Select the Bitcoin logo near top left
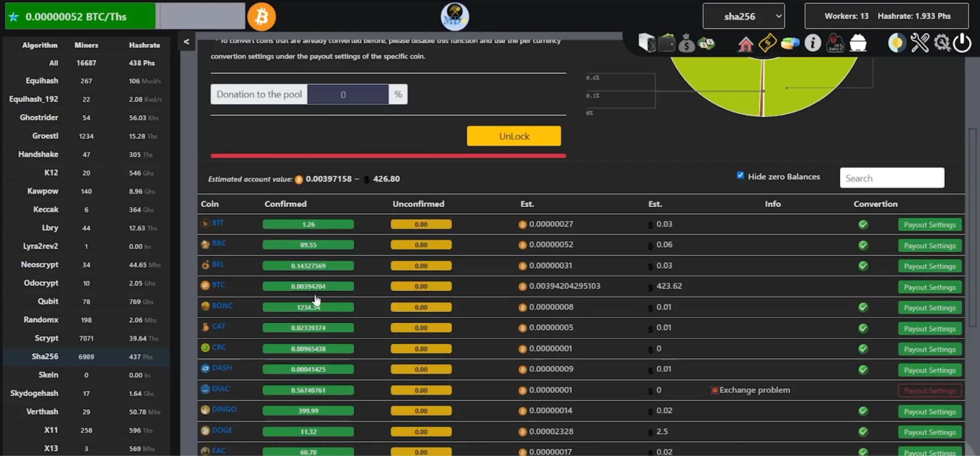This screenshot has width=980, height=456. point(262,16)
